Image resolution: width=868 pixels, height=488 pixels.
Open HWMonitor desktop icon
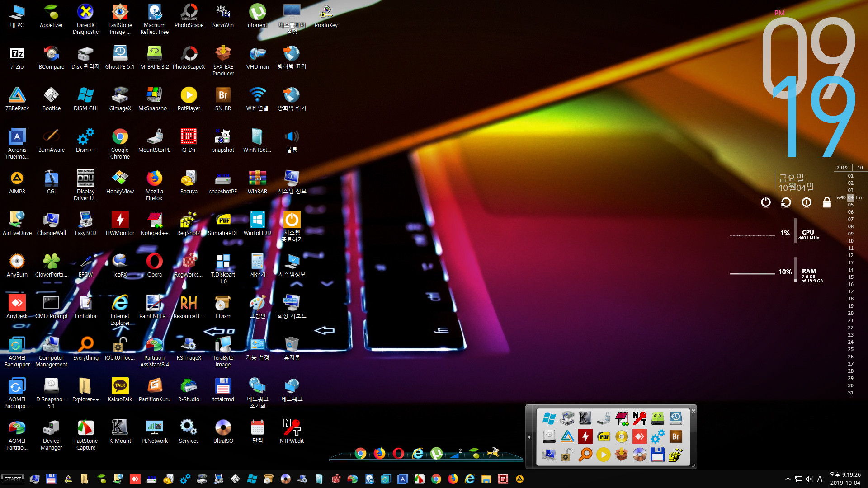click(x=120, y=224)
